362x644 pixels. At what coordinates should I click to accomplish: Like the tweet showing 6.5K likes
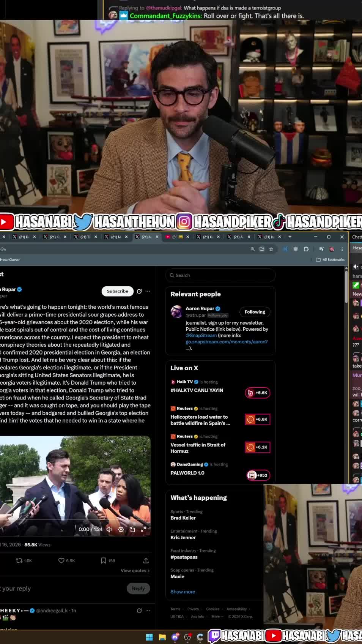pyautogui.click(x=66, y=560)
